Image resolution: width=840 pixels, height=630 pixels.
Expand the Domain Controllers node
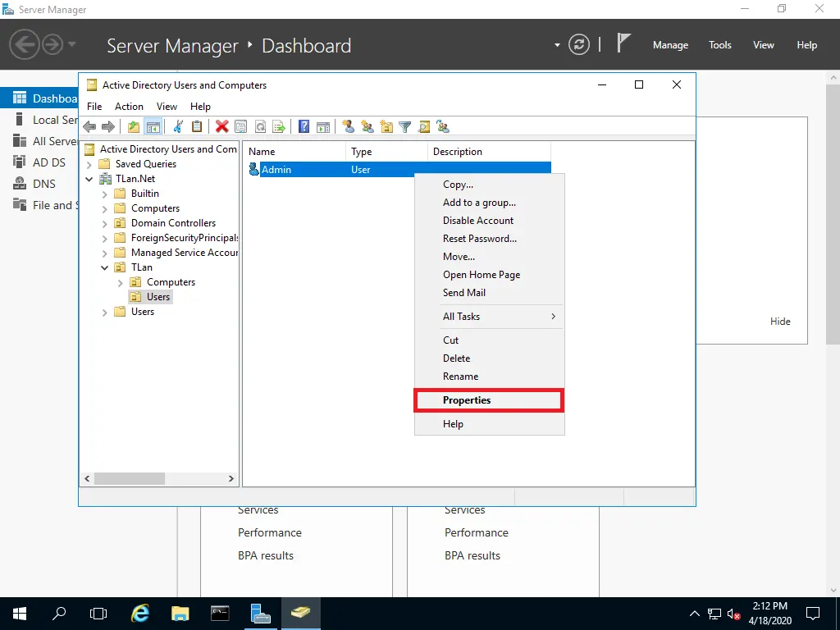[105, 223]
